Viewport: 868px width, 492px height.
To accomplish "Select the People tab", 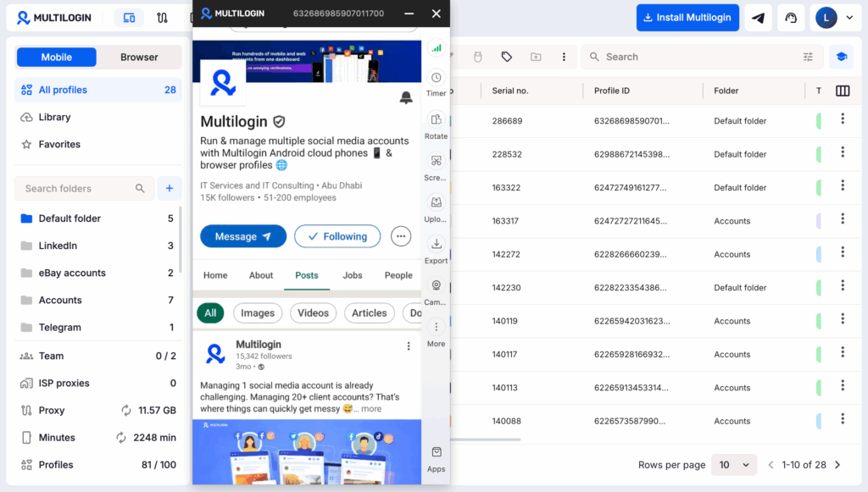I will (x=398, y=275).
